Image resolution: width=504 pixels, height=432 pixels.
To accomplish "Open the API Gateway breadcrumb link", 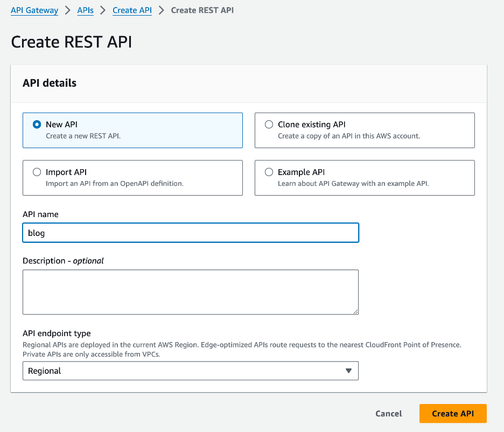I will click(34, 10).
